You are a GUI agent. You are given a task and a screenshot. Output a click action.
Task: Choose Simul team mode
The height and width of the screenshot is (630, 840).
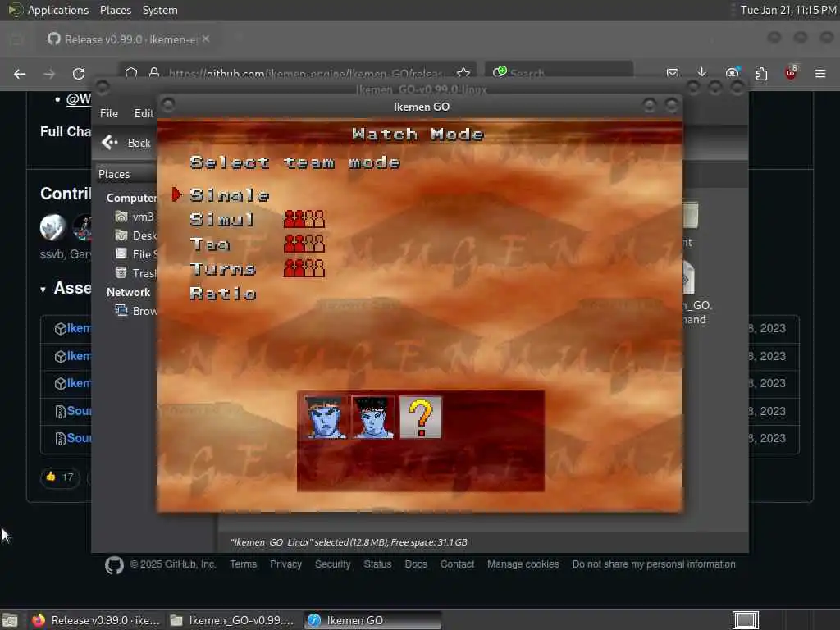tap(221, 220)
